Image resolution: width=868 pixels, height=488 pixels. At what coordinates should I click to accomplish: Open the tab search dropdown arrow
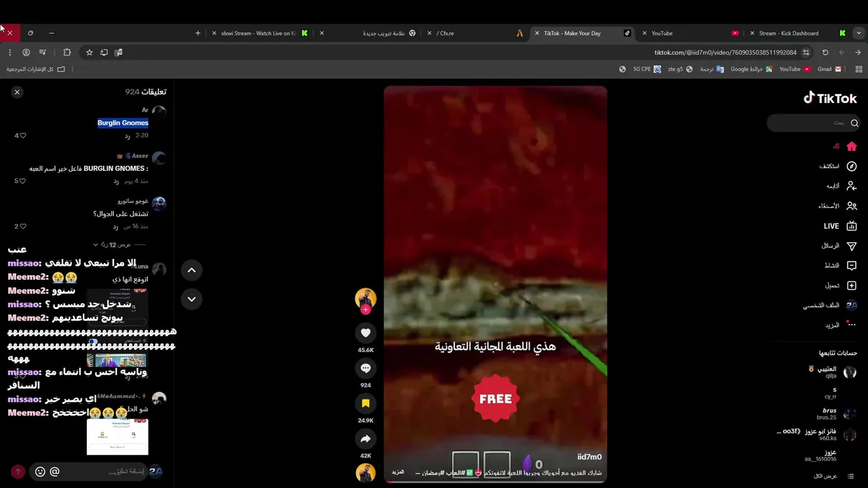859,33
